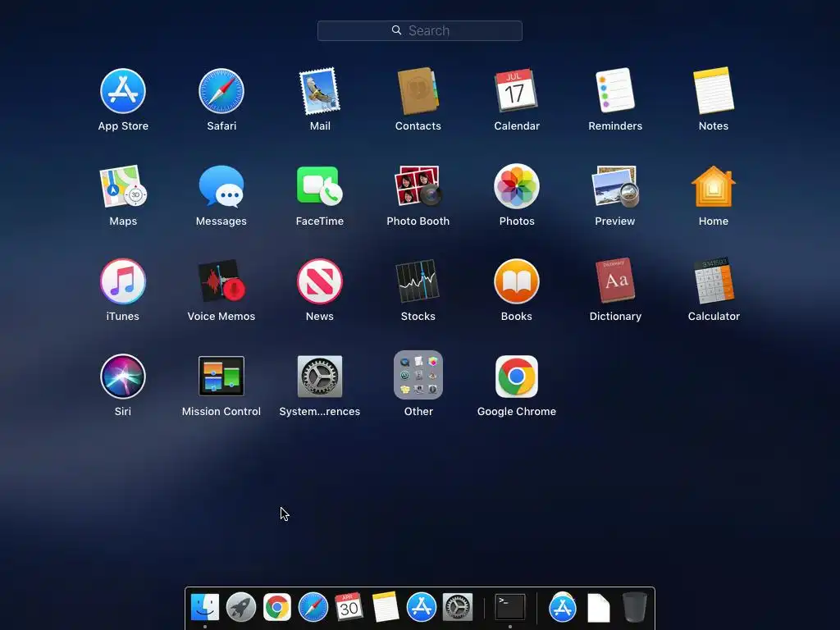Activate Siri from Launchpad
The width and height of the screenshot is (840, 630).
point(123,376)
